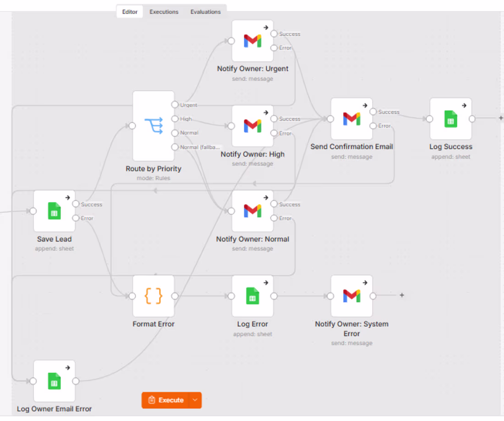Open the Notify Owner: Urgent Gmail node
504x421 pixels.
[252, 41]
